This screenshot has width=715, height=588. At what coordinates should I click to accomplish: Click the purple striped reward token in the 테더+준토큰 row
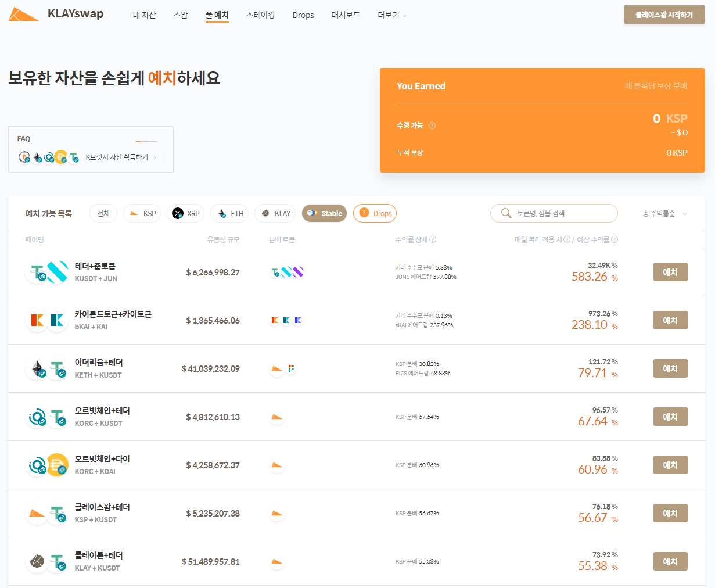click(x=298, y=272)
